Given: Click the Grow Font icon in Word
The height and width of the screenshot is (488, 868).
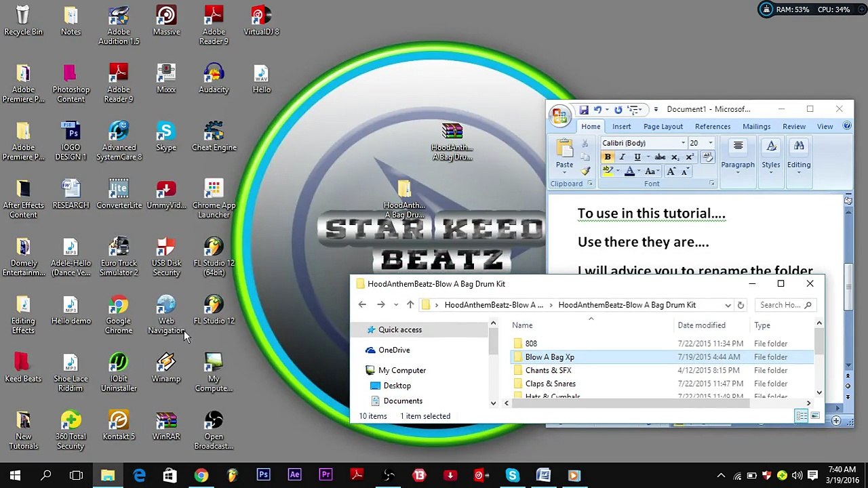Looking at the screenshot, I should click(x=671, y=171).
